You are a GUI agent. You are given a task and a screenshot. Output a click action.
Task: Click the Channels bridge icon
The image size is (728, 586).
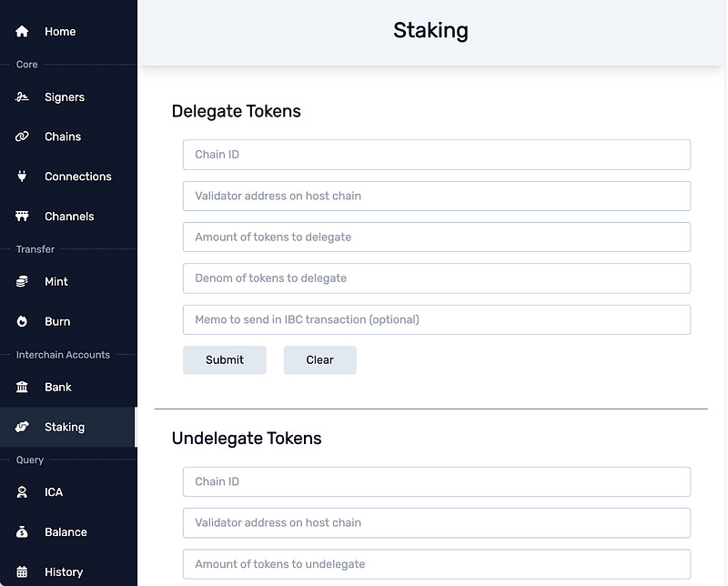click(x=22, y=217)
